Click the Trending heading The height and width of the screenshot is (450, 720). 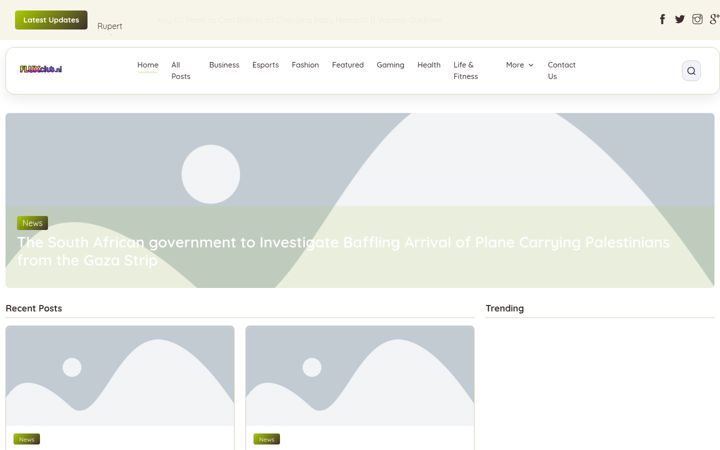point(505,309)
